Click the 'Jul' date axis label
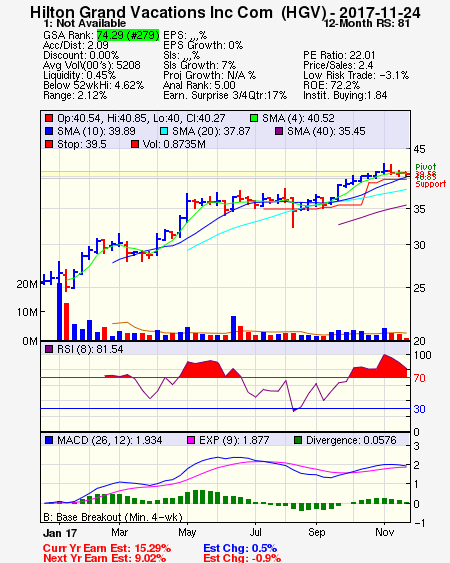 255,532
